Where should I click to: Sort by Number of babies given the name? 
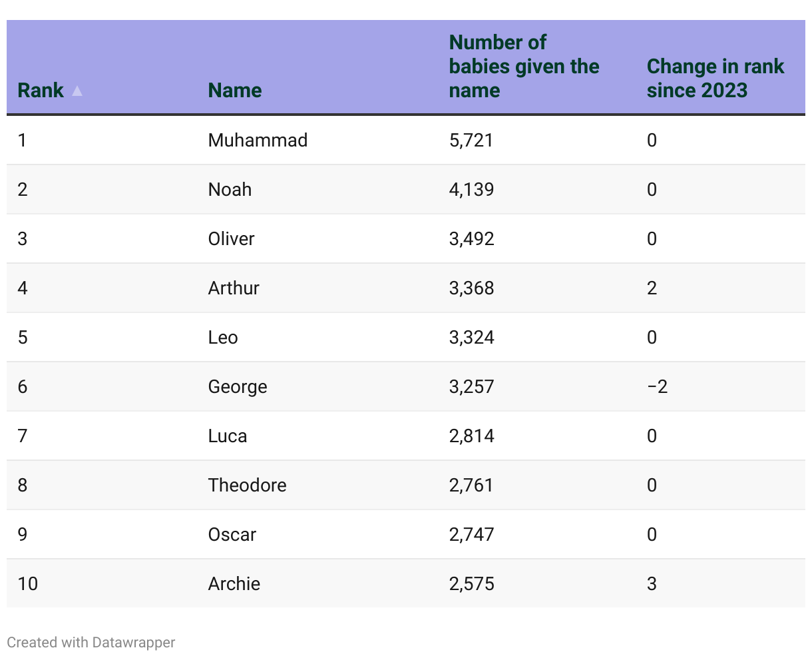click(524, 67)
